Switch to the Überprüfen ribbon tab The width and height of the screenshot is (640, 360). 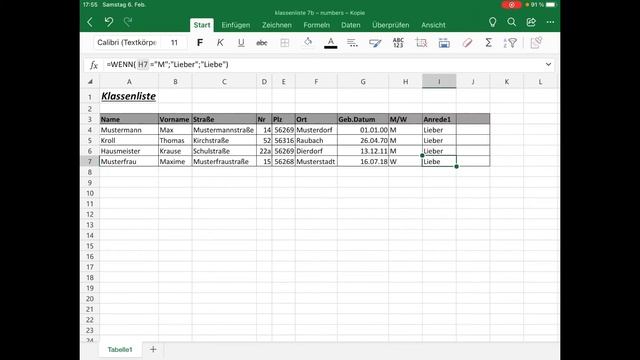pyautogui.click(x=391, y=25)
